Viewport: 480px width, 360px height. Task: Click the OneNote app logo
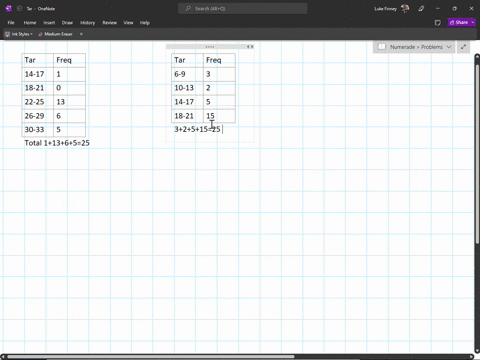click(x=9, y=9)
